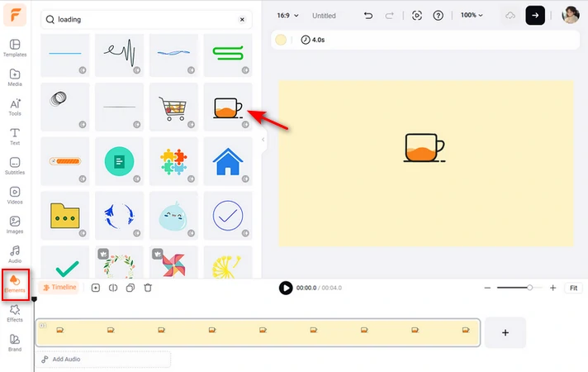Open the 16:9 aspect ratio dropdown
The image size is (588, 372).
287,16
